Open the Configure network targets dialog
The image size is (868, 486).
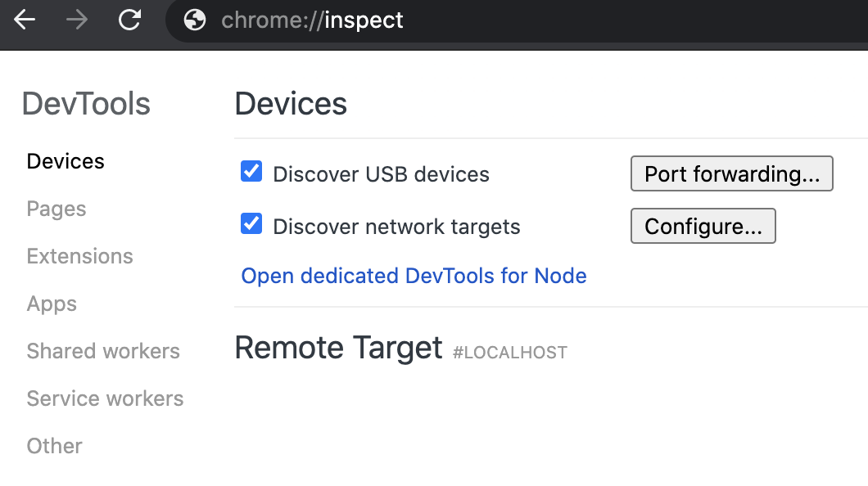pos(703,226)
